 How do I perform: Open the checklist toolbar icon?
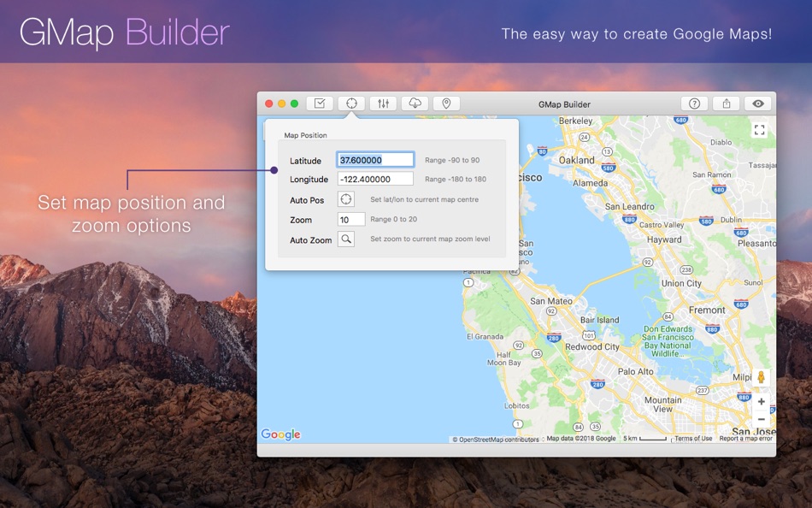click(320, 103)
